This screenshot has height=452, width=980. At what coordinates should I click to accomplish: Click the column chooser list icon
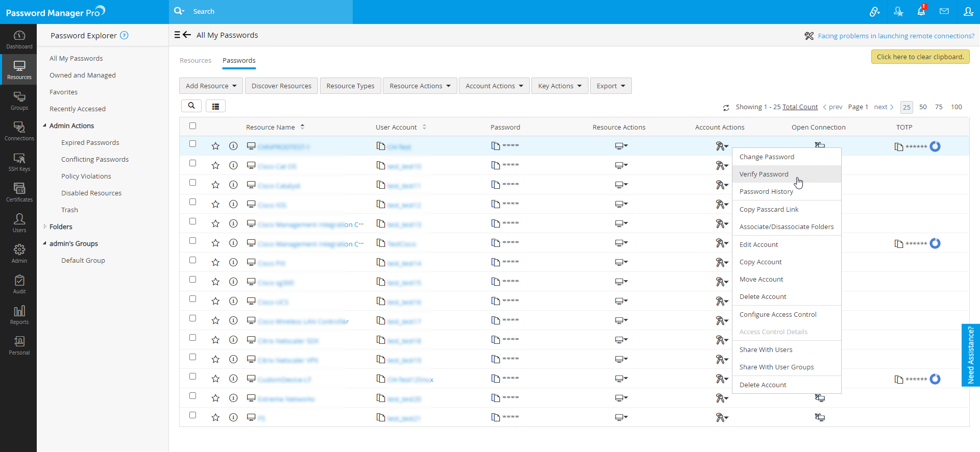[x=215, y=106]
